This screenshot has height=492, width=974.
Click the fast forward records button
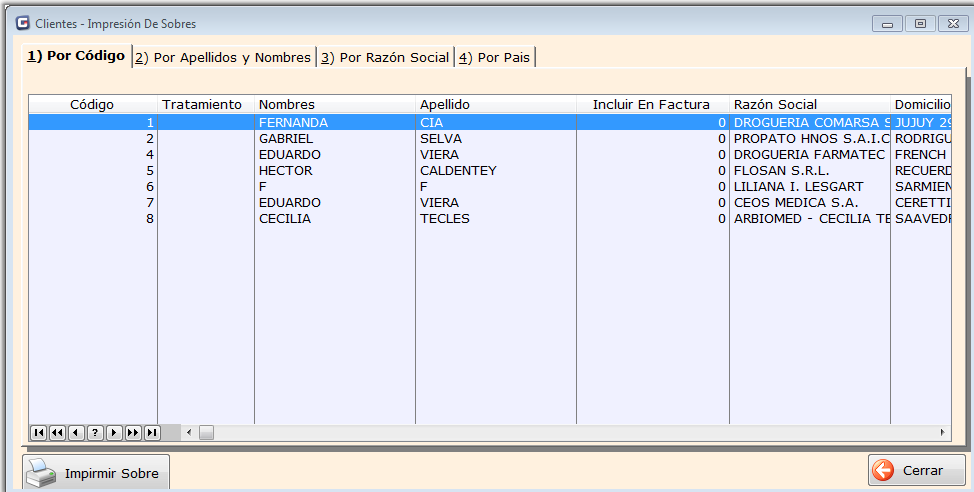133,432
